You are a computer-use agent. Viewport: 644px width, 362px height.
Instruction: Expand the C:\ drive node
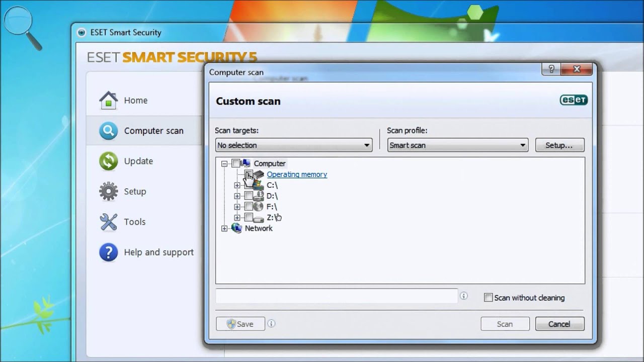pyautogui.click(x=237, y=186)
